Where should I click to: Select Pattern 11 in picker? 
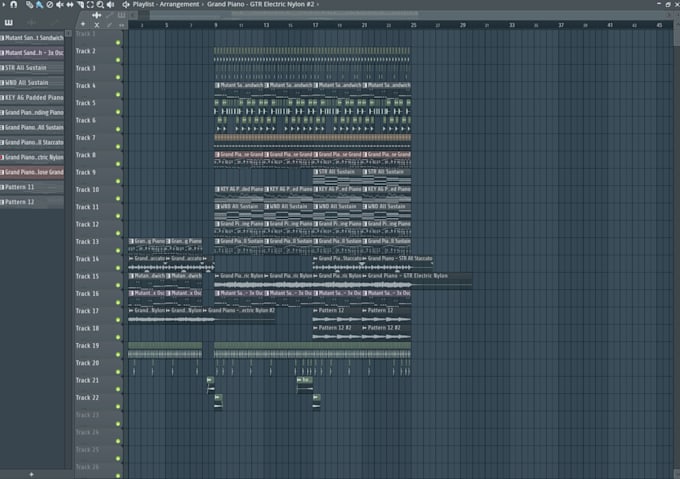point(32,187)
